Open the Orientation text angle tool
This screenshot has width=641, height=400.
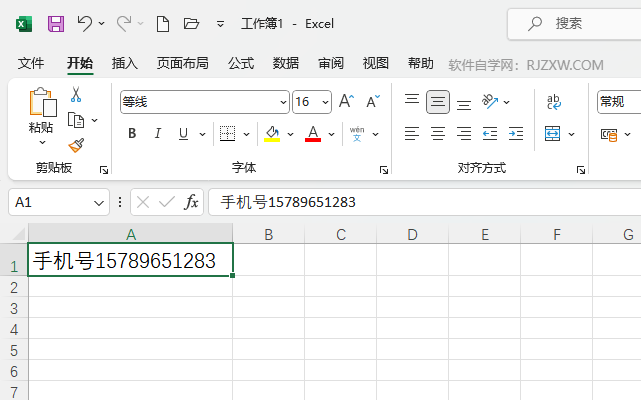point(490,101)
